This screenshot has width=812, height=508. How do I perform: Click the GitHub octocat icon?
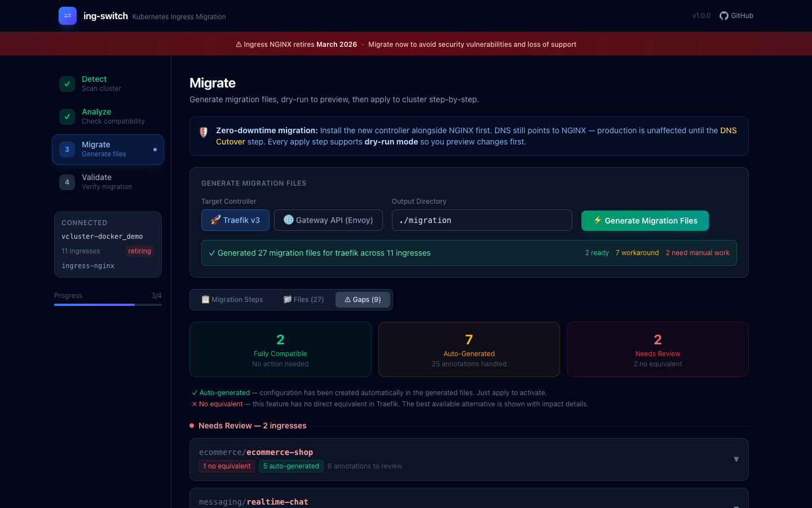[x=724, y=16]
